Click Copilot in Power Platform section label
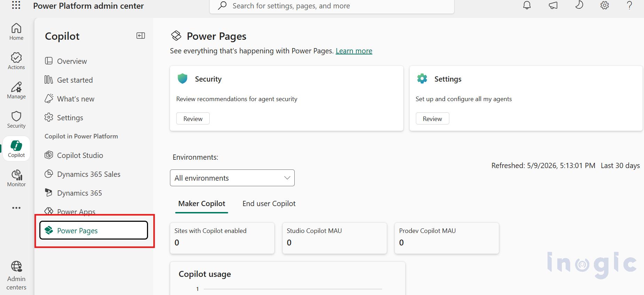Screen dimensions: 644x295 [x=81, y=136]
